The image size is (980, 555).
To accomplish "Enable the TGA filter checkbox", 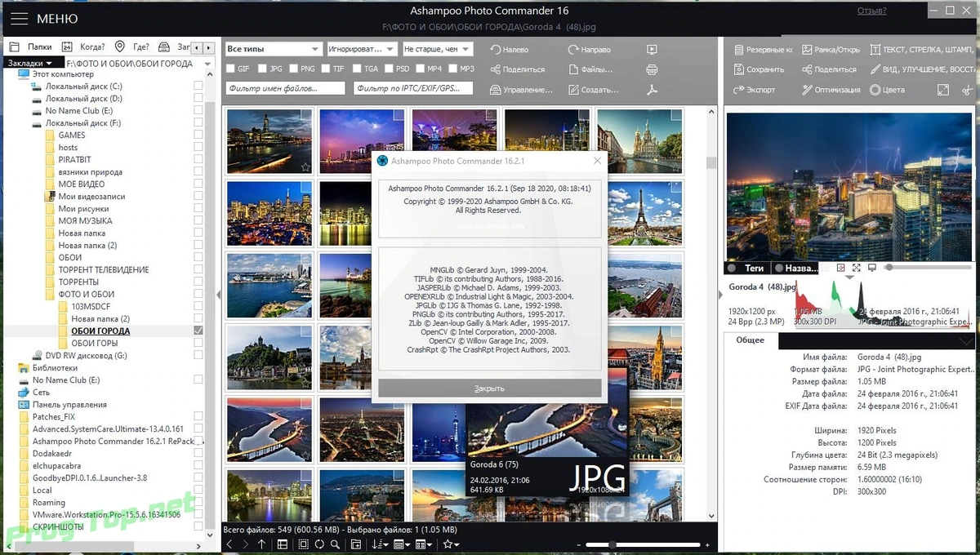I will pyautogui.click(x=358, y=69).
